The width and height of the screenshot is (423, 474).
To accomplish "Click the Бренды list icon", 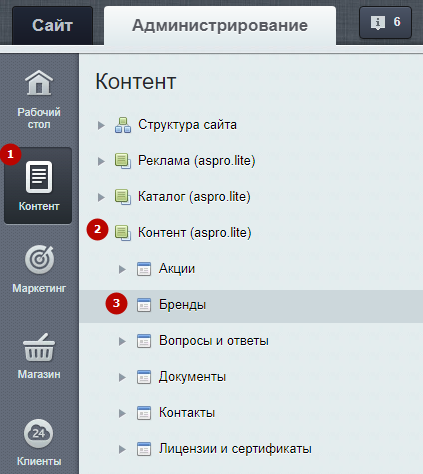I will pos(144,305).
